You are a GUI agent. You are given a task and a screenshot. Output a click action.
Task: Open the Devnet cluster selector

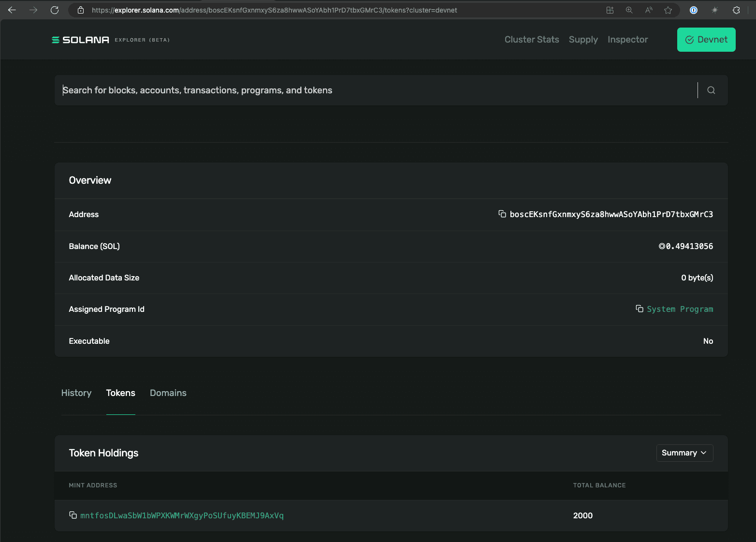[706, 40]
